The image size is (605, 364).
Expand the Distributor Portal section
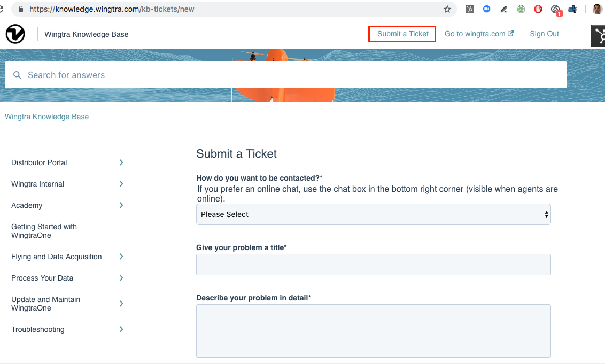click(39, 162)
